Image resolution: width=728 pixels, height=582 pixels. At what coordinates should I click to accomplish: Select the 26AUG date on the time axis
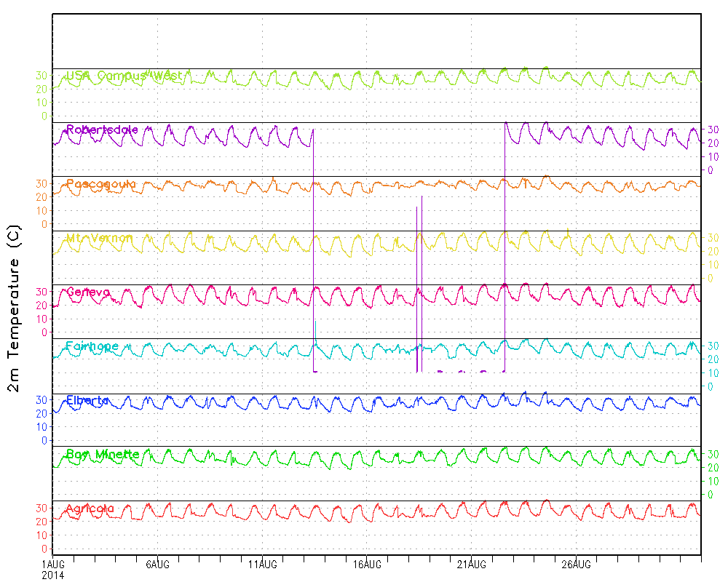[576, 565]
